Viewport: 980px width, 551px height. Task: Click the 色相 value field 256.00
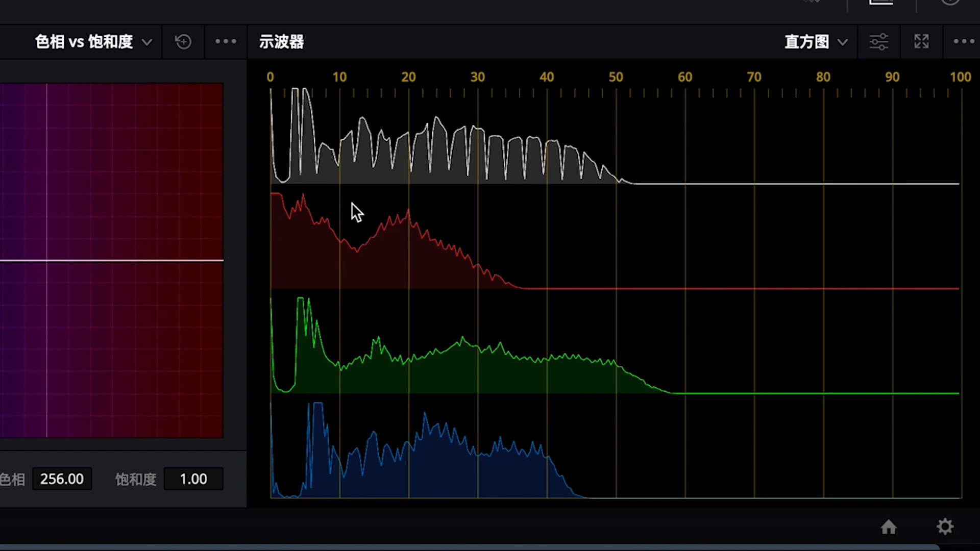click(62, 479)
